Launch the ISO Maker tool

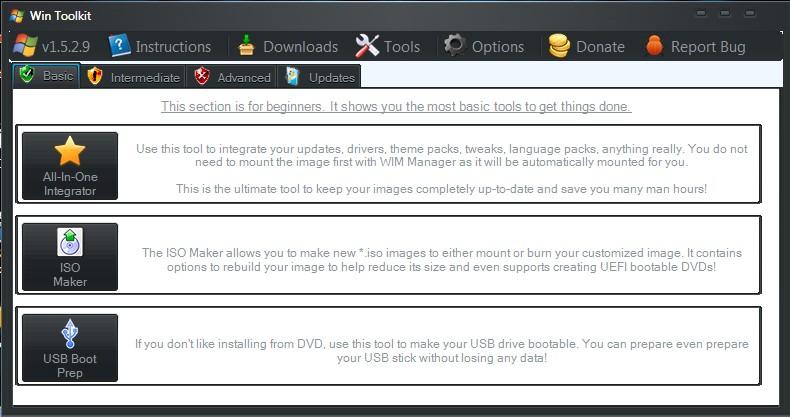tap(70, 257)
